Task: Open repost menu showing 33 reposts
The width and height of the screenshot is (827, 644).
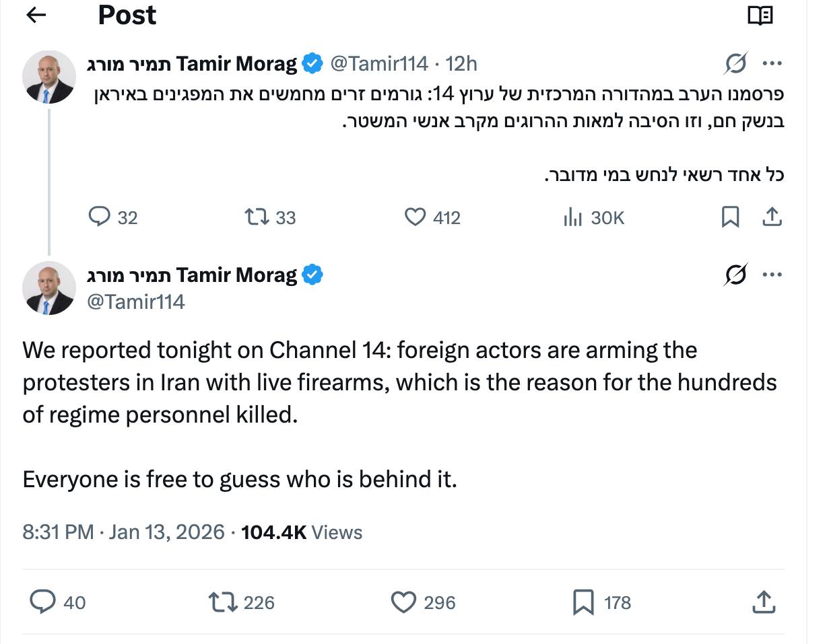Action: [x=255, y=217]
